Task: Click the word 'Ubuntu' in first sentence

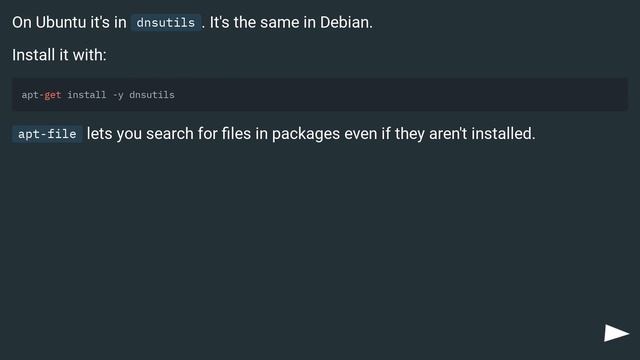Action: click(61, 22)
